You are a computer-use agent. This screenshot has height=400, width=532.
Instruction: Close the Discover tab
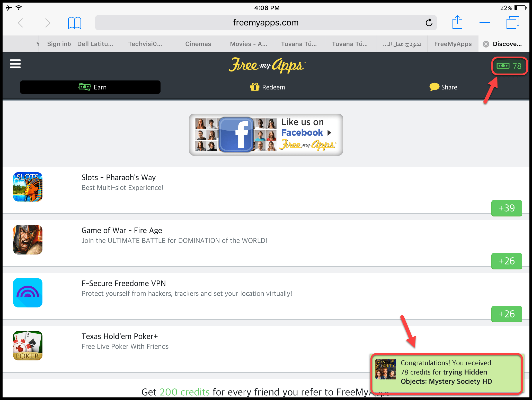click(486, 44)
